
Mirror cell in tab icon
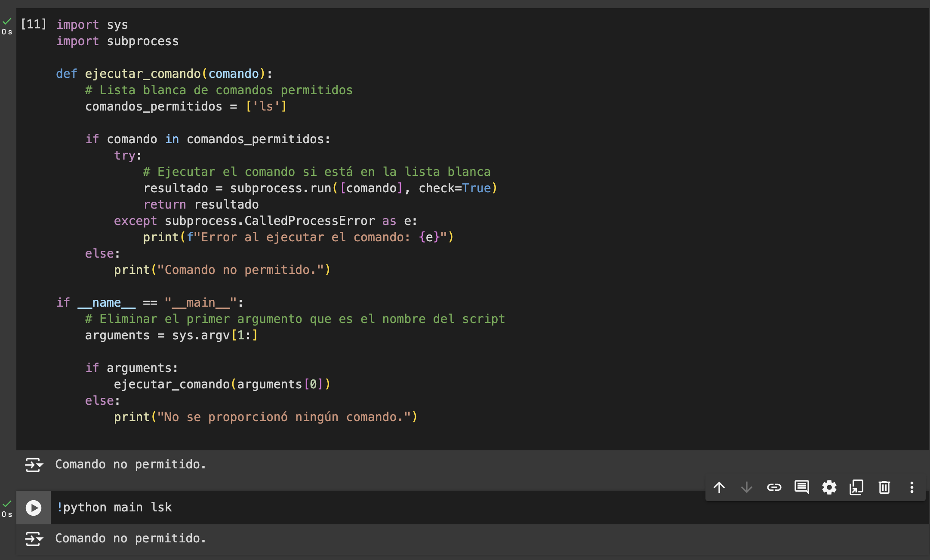click(x=856, y=487)
